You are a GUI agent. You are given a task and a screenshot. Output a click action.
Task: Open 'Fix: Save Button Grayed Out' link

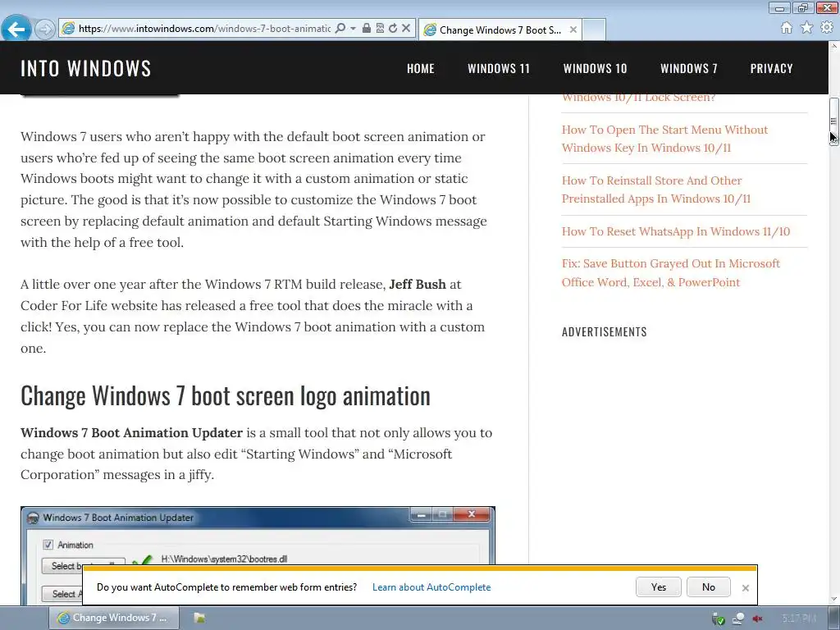[671, 272]
